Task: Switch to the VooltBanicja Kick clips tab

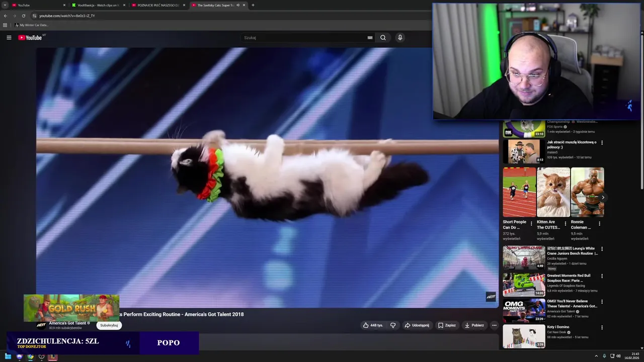Action: pyautogui.click(x=98, y=5)
